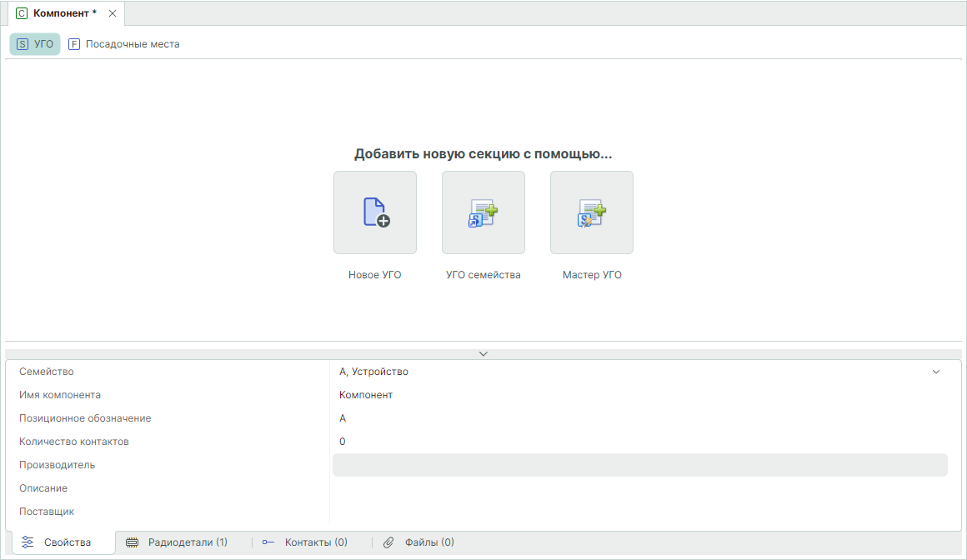967x560 pixels.
Task: Click the Имя компонента value Компонент
Action: [x=366, y=395]
